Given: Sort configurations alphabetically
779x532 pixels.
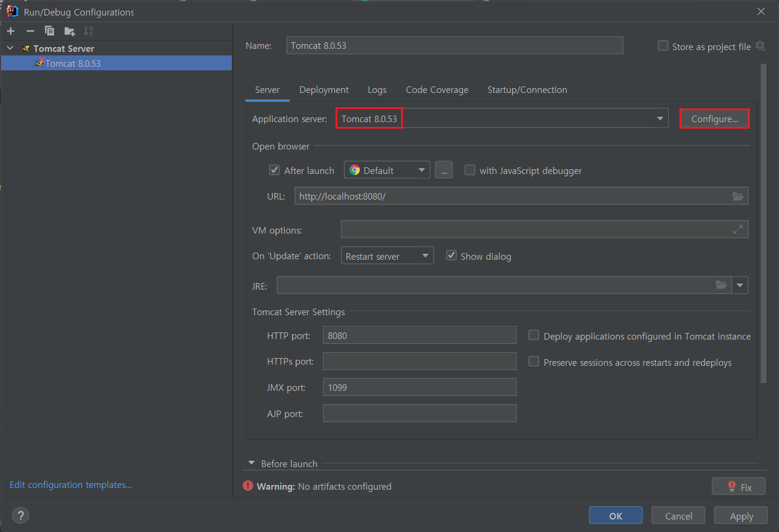Looking at the screenshot, I should click(x=88, y=31).
